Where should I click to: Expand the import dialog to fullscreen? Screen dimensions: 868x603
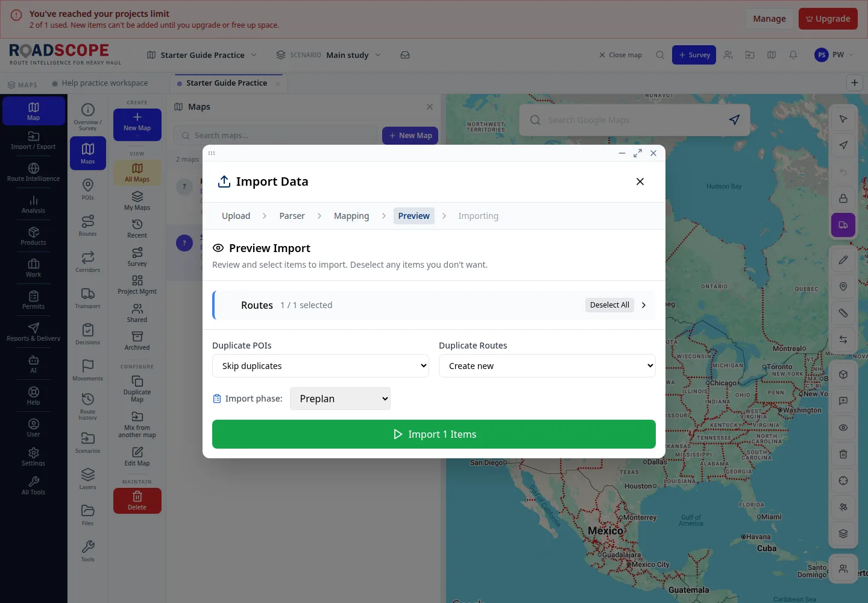pos(638,153)
